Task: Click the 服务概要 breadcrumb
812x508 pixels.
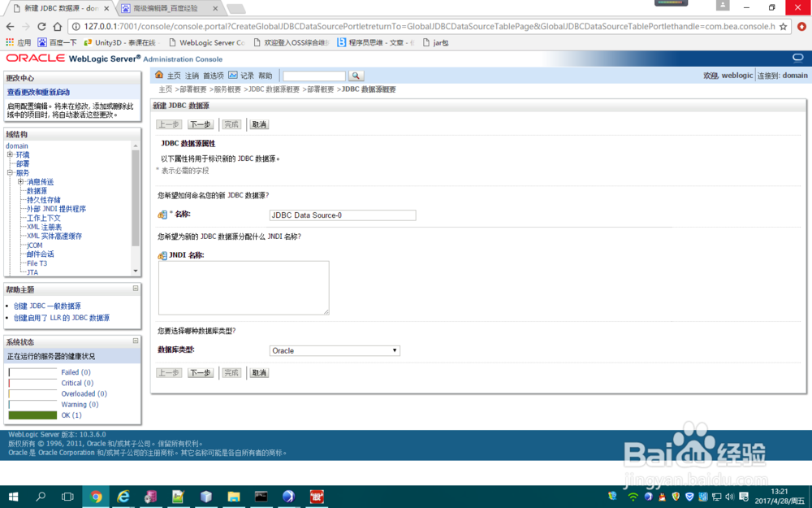Action: (x=227, y=89)
